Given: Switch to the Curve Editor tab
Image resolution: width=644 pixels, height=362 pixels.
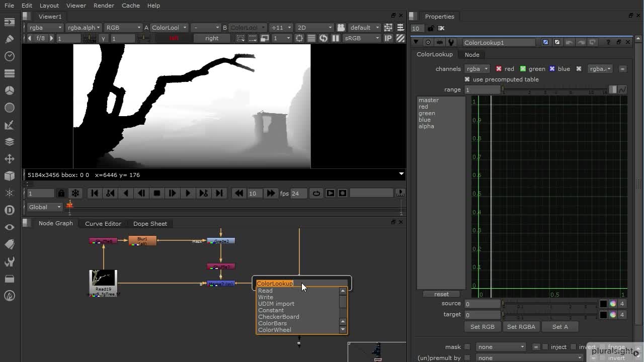Looking at the screenshot, I should point(103,224).
